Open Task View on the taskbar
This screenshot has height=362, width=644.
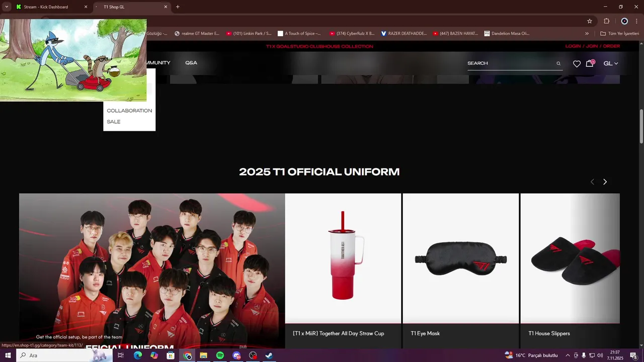[121, 355]
